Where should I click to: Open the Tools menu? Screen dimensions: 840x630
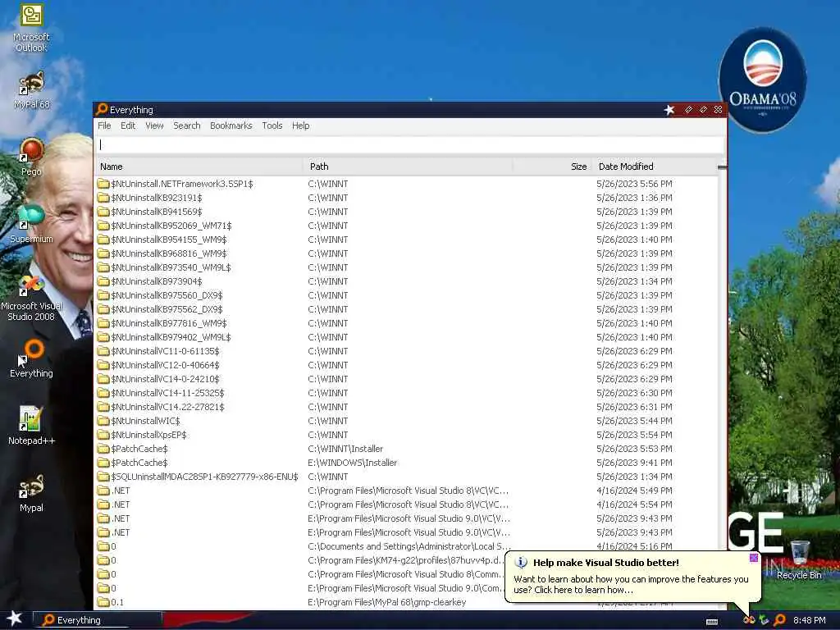tap(272, 126)
